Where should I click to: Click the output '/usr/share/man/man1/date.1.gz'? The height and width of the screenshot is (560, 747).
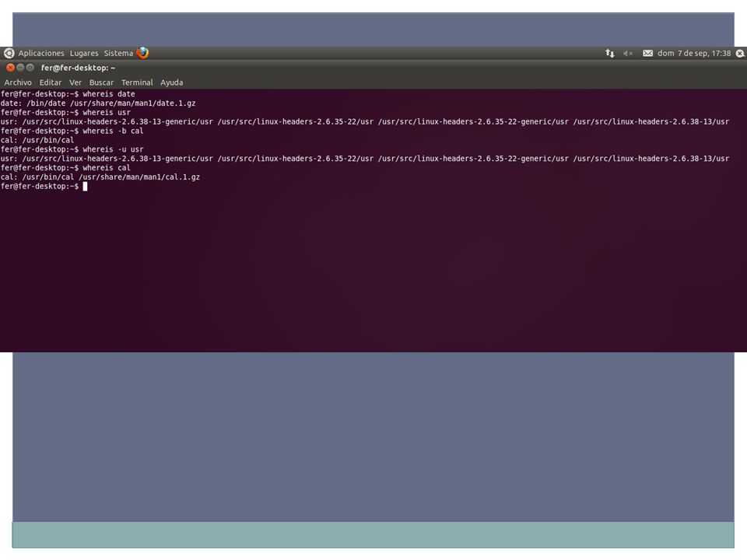(x=133, y=103)
